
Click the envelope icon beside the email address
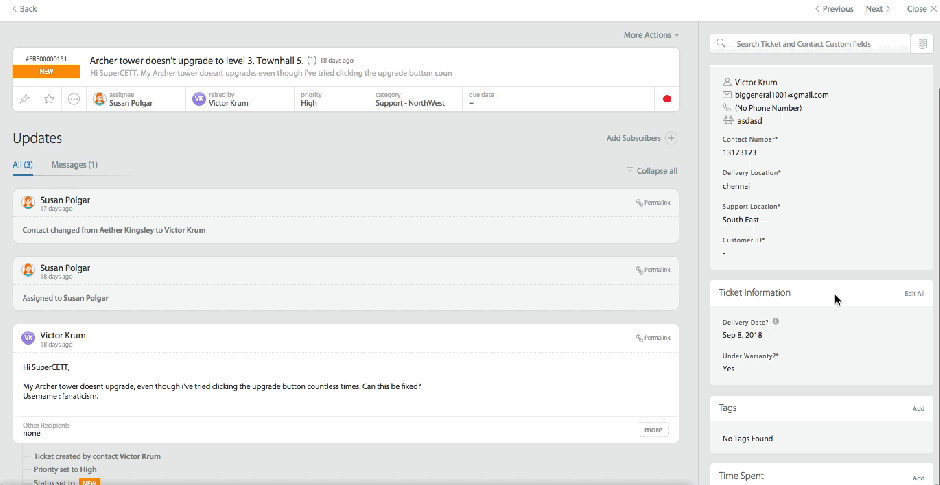[728, 95]
